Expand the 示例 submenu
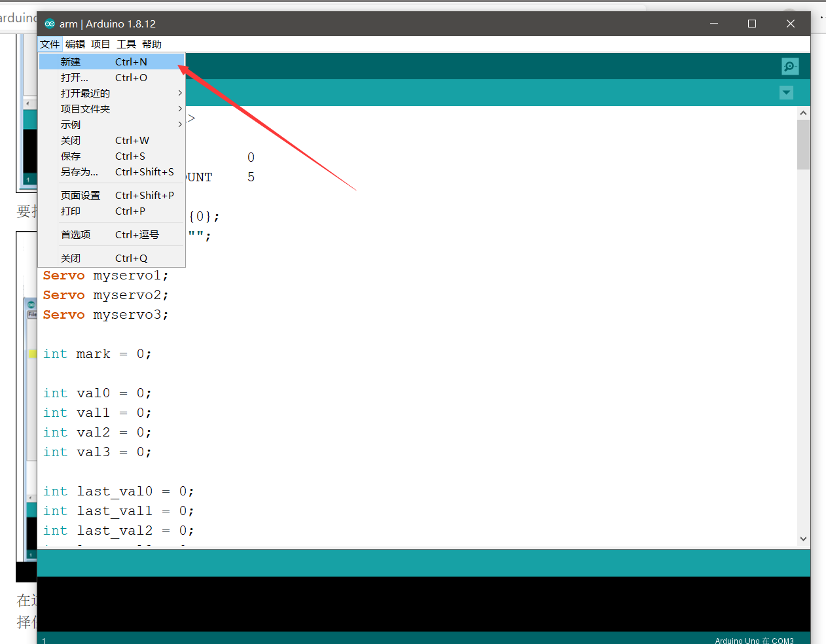Screen dimensions: 826x644 tap(112, 124)
